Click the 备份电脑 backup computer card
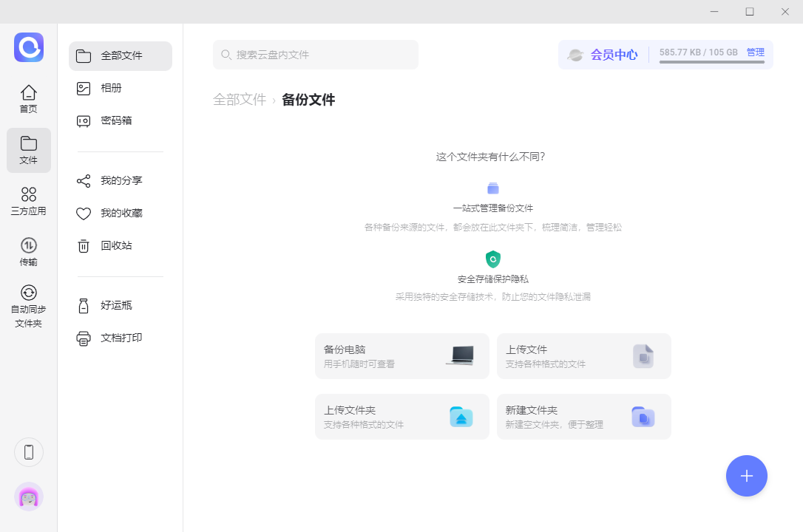 pos(402,356)
